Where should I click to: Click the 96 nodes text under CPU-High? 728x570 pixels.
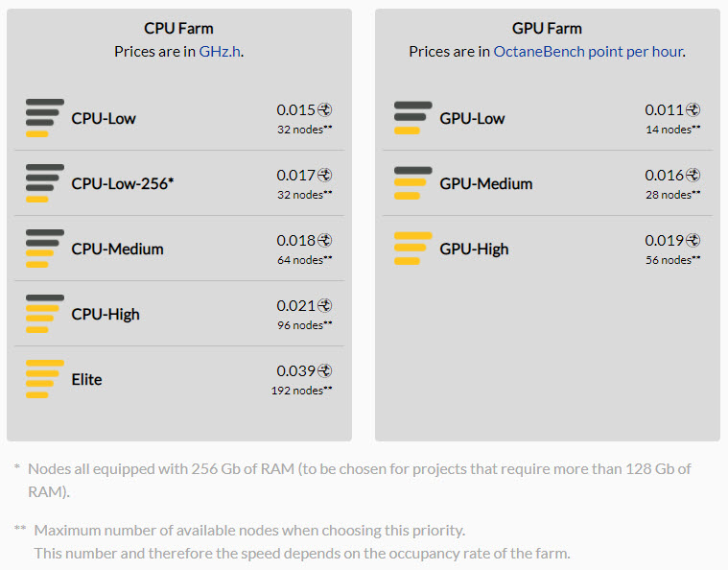[305, 325]
